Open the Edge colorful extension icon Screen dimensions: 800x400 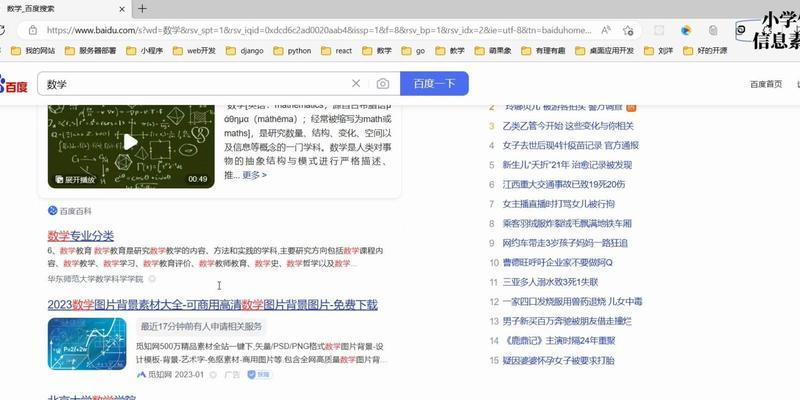click(686, 30)
